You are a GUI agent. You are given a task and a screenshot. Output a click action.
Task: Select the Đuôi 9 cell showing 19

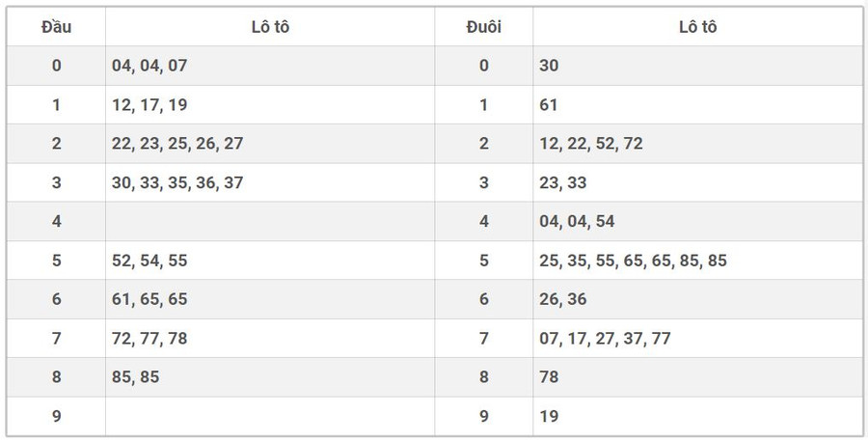pos(549,417)
